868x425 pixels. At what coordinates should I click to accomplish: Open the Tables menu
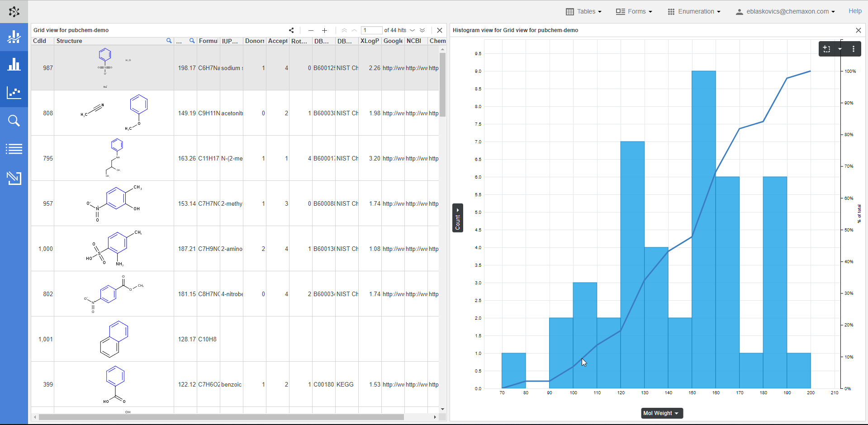click(584, 12)
